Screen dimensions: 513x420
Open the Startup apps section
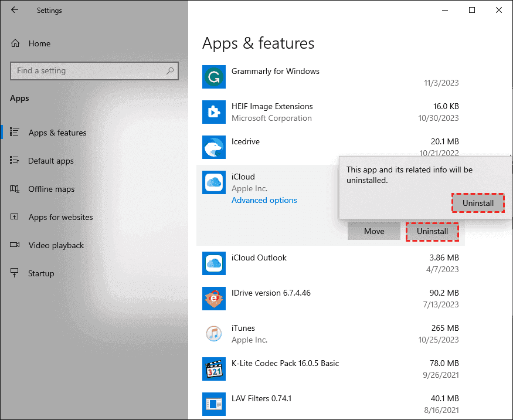pyautogui.click(x=41, y=273)
